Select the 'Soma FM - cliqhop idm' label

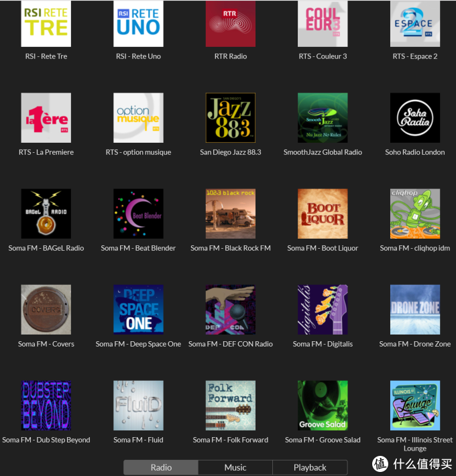point(415,248)
